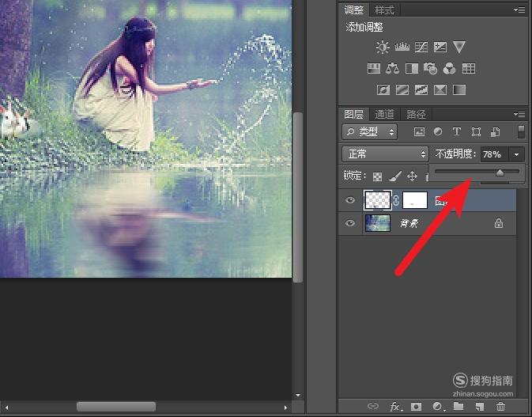Screen dimensions: 532x417
Task: Delete the selected layer
Action: tap(500, 406)
